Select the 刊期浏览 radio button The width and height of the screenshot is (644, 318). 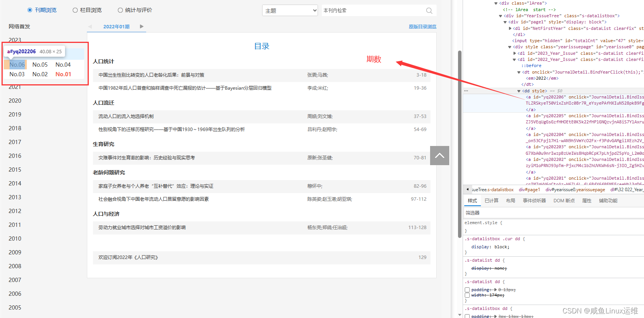pos(30,10)
